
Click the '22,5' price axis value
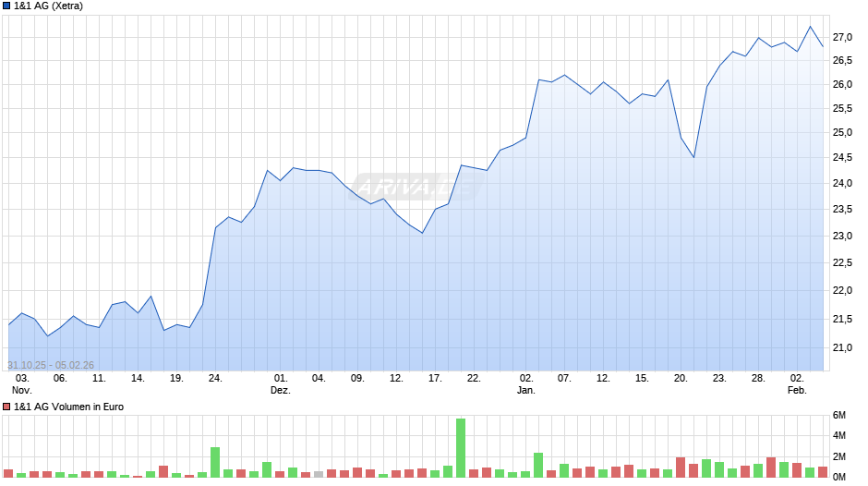(x=842, y=262)
